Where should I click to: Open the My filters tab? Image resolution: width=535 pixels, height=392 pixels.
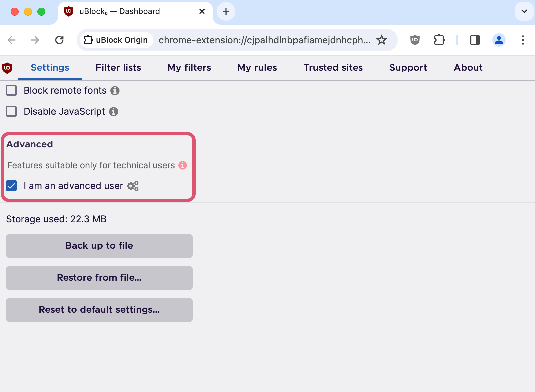pos(189,68)
